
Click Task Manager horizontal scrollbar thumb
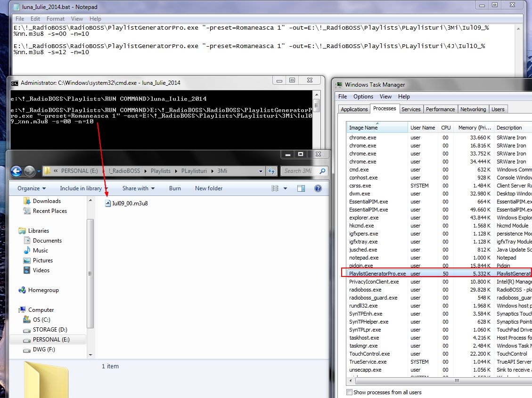click(457, 381)
